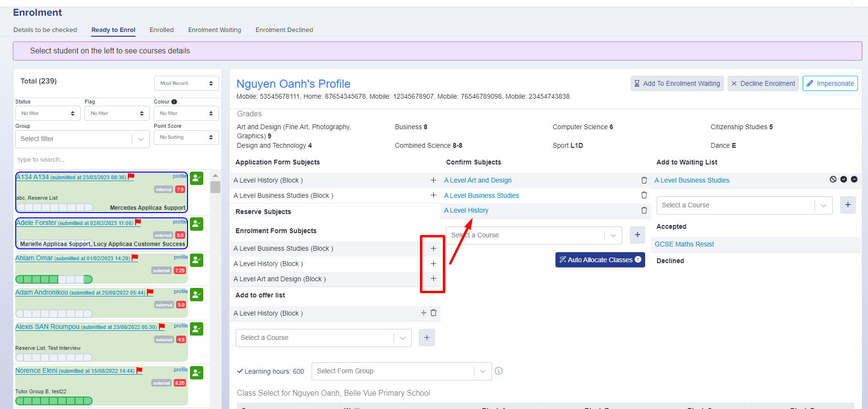The height and width of the screenshot is (409, 868).
Task: Switch to Ready to Enrol tab
Action: coord(114,30)
